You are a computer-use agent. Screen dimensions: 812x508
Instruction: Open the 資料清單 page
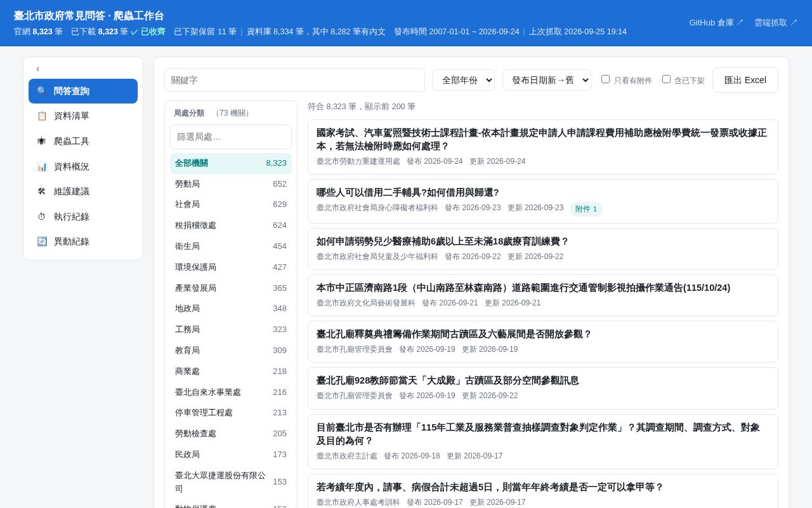[83, 116]
